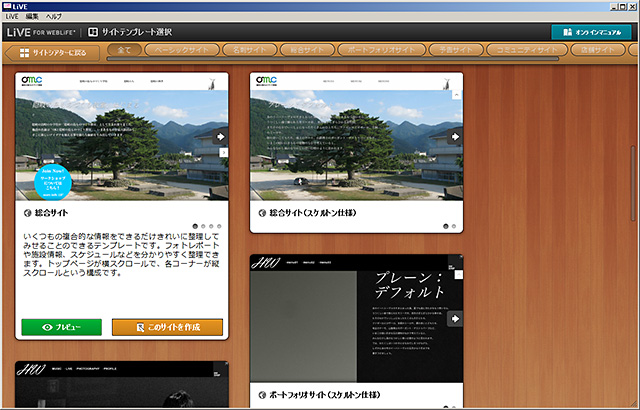Open the 編集 menu

click(32, 18)
